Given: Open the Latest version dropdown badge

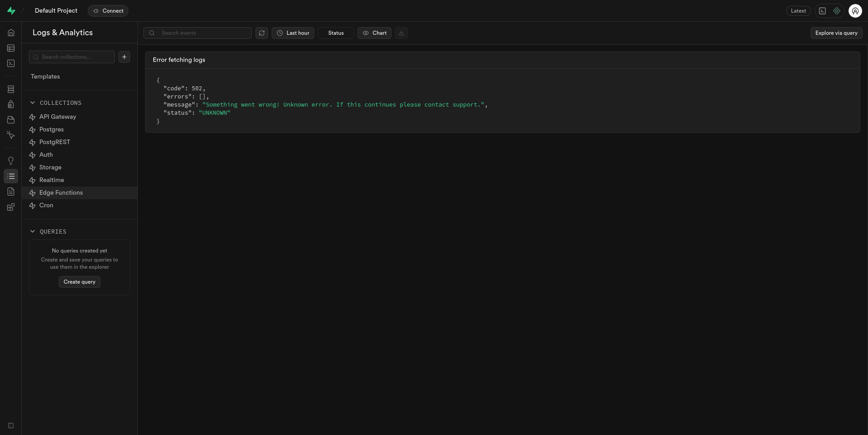Looking at the screenshot, I should pos(798,11).
